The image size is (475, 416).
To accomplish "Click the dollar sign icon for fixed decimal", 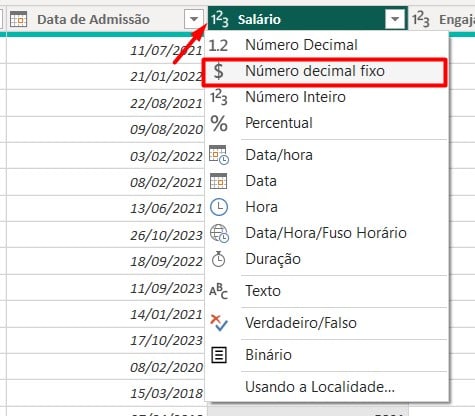I will pos(218,71).
